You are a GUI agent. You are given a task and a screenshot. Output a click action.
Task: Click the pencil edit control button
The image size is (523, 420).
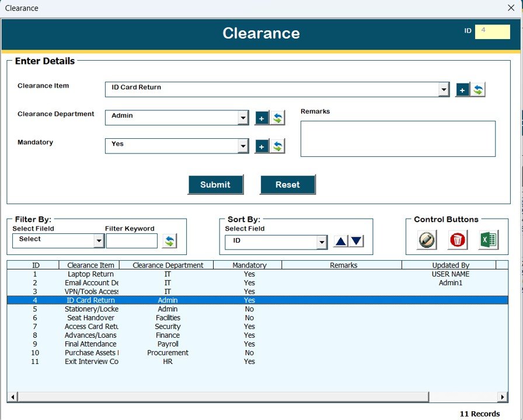[426, 239]
